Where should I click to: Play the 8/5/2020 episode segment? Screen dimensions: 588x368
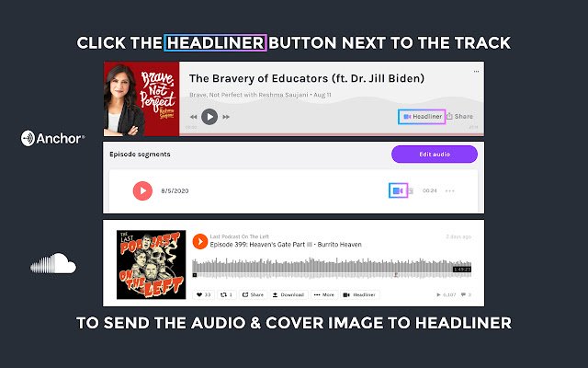coord(143,190)
